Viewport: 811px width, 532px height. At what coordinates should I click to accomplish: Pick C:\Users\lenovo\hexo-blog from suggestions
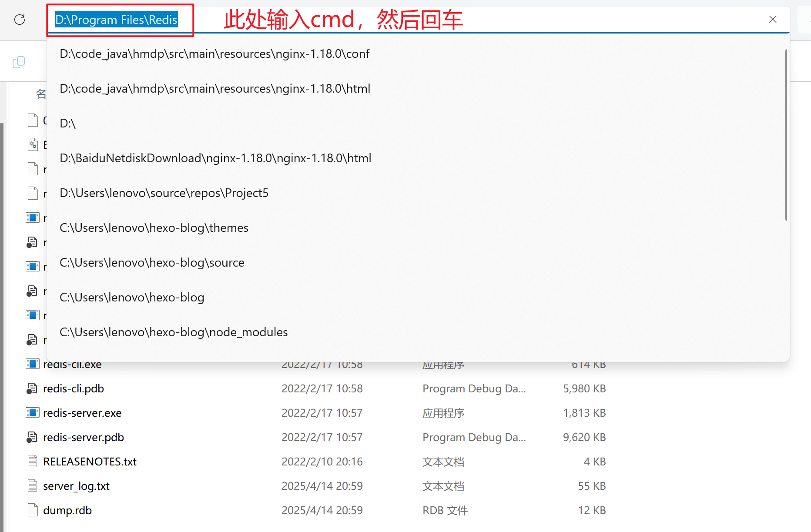[x=132, y=297]
